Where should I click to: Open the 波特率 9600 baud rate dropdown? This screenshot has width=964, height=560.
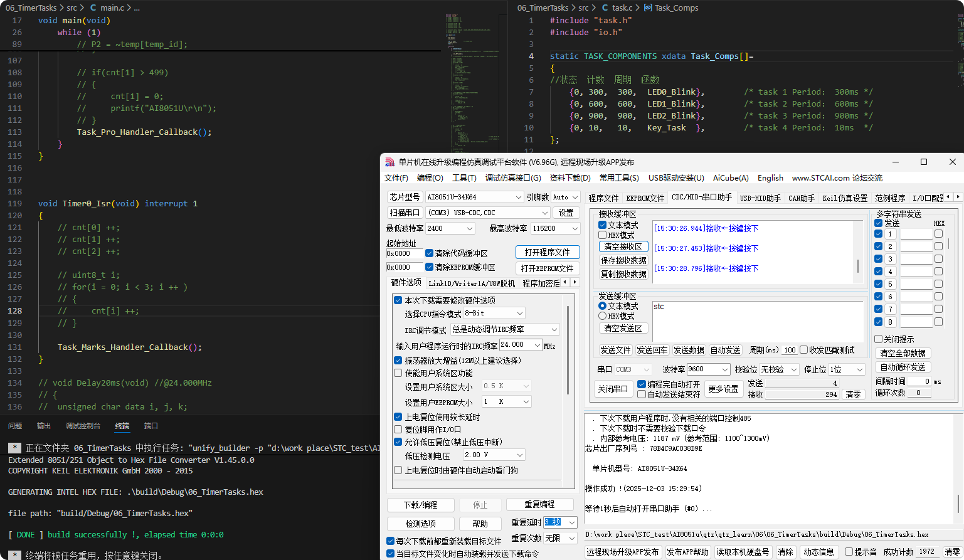click(726, 369)
